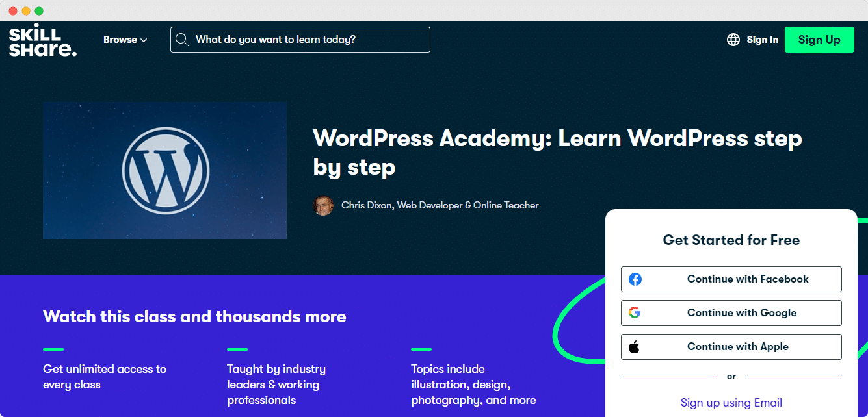
Task: Open the WordPress class video thumbnail
Action: coord(164,170)
